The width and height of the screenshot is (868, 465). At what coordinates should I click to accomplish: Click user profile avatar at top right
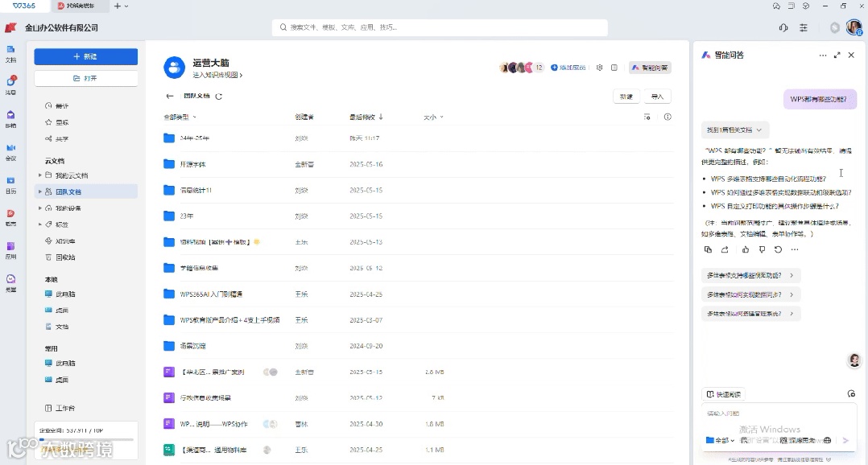854,27
